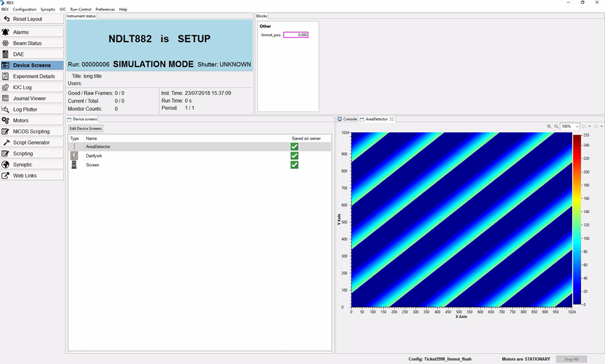Click the Type column header

click(x=76, y=139)
